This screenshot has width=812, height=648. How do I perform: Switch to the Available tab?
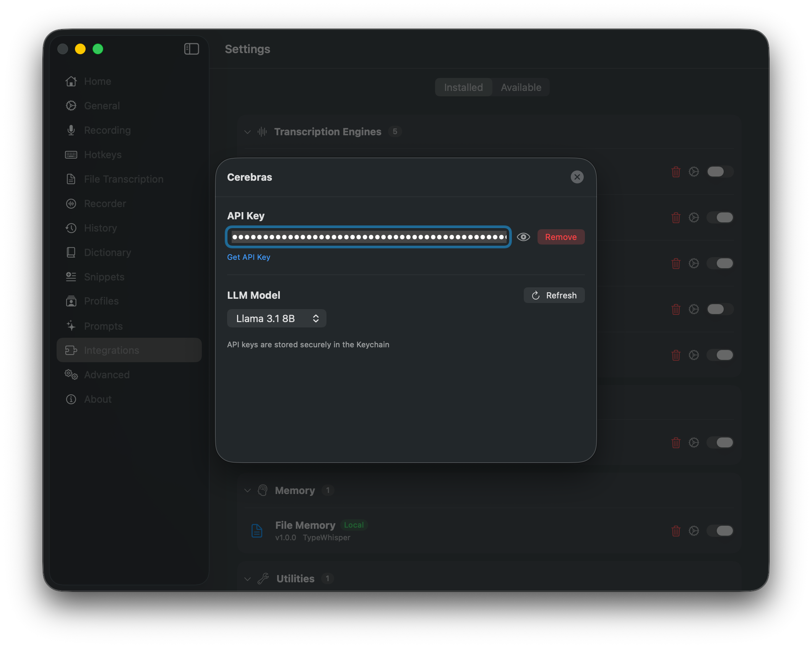click(521, 87)
